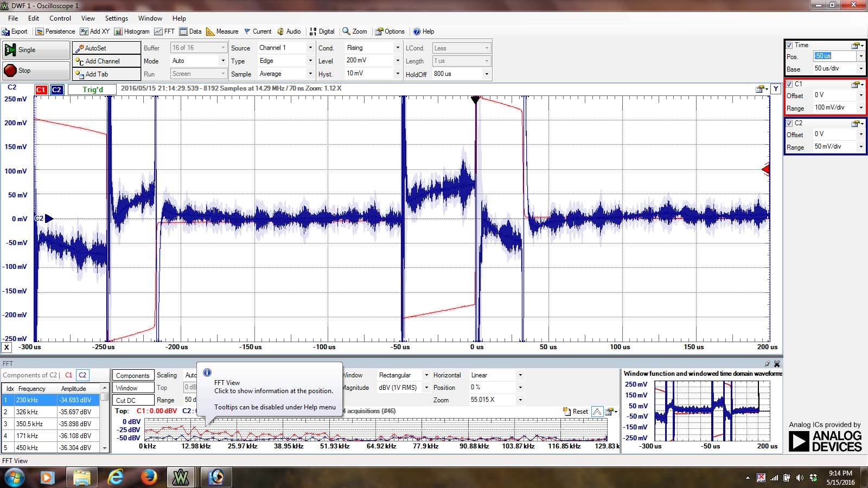Open the Histogram view

(x=132, y=31)
